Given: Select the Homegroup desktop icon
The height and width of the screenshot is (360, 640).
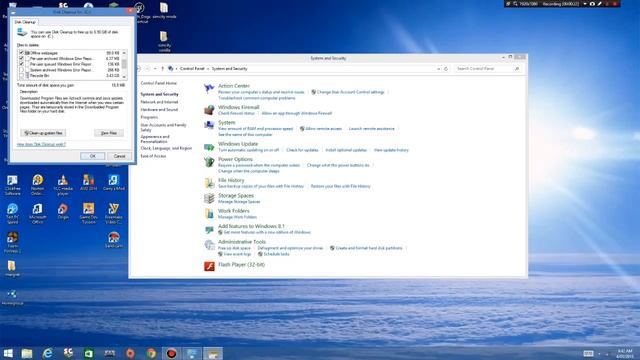Looking at the screenshot, I should (12, 297).
